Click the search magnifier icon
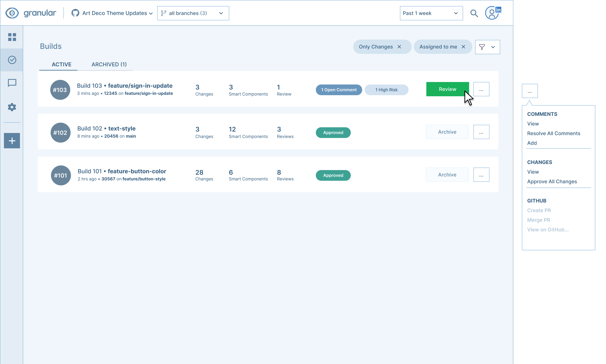Image resolution: width=606 pixels, height=364 pixels. tap(474, 13)
